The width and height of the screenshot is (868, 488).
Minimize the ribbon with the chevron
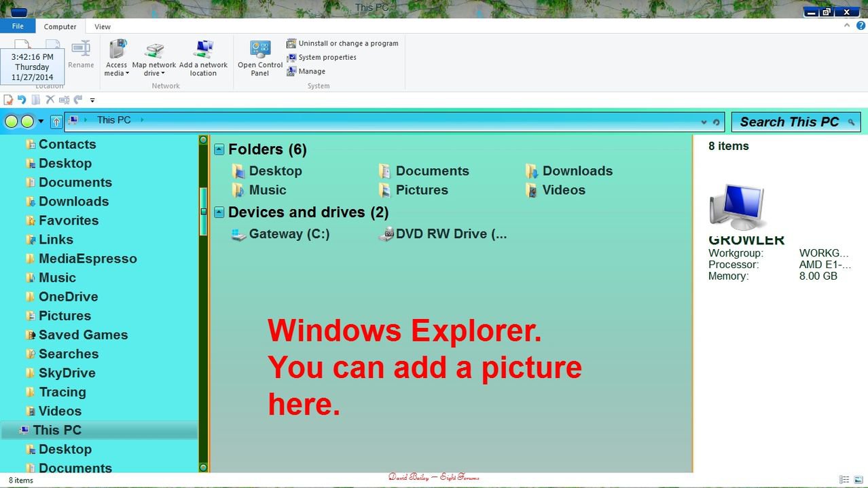(846, 25)
